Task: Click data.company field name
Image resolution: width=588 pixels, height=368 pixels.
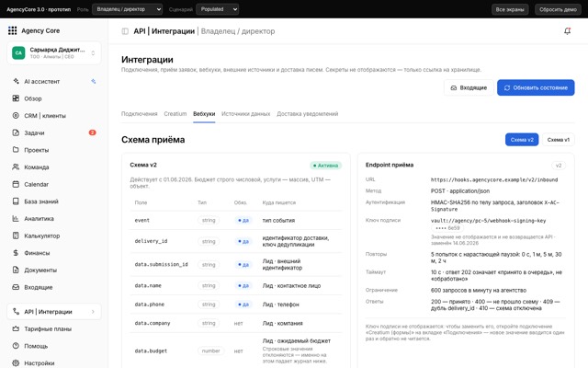Action: 153,323
